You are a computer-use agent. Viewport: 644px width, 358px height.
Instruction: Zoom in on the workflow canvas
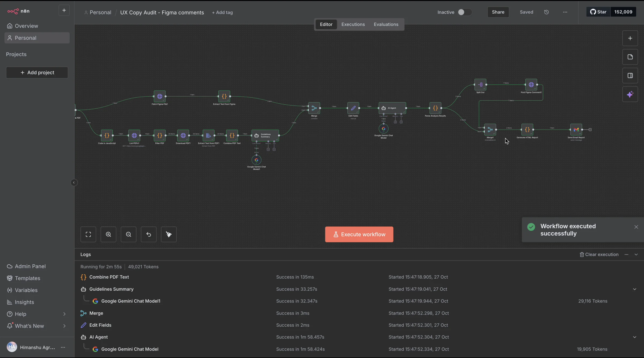(x=108, y=234)
